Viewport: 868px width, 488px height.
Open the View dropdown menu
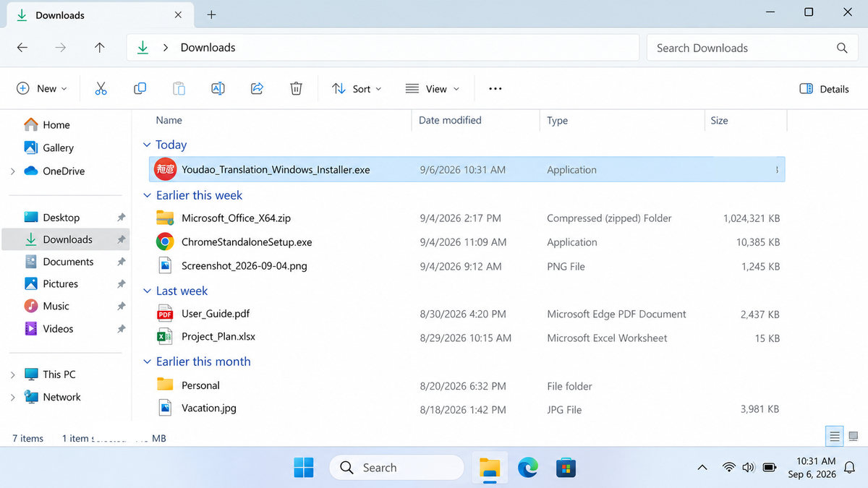[433, 88]
